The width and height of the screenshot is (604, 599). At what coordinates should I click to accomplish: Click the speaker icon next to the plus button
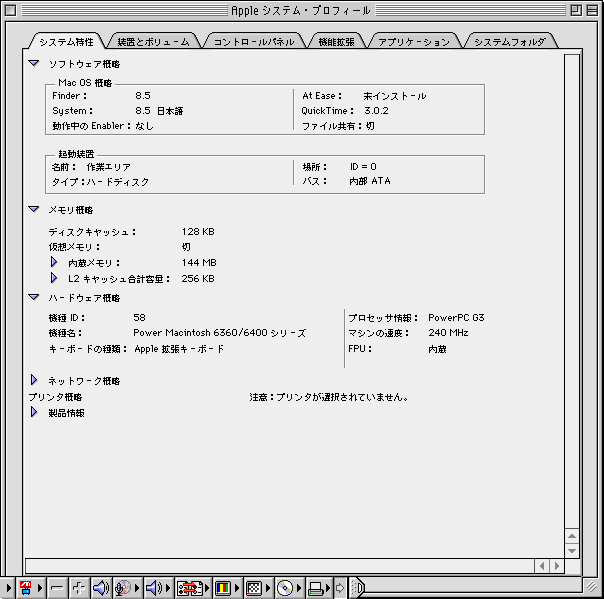pyautogui.click(x=101, y=588)
